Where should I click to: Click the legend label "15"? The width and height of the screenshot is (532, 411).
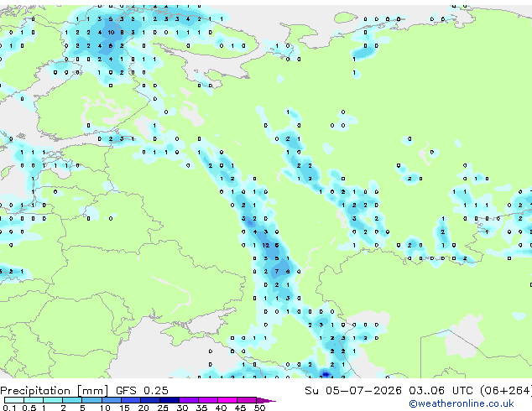click(x=124, y=408)
